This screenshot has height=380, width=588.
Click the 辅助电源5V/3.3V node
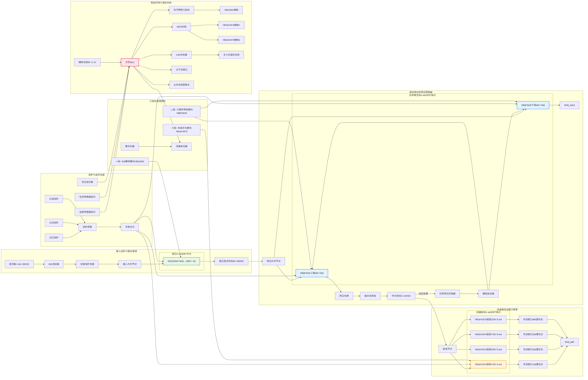(x=87, y=62)
